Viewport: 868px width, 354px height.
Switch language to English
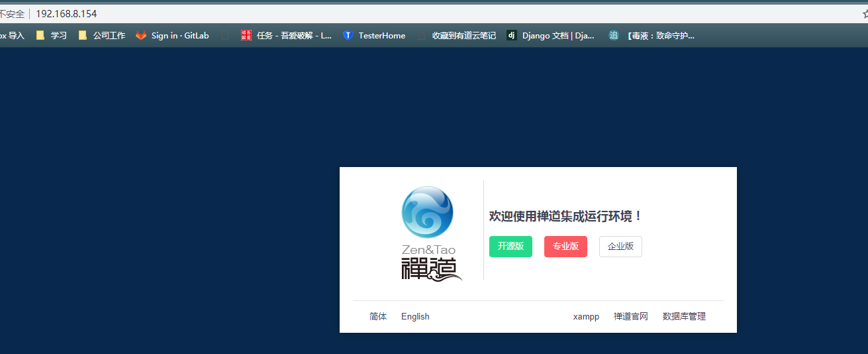[x=415, y=317]
